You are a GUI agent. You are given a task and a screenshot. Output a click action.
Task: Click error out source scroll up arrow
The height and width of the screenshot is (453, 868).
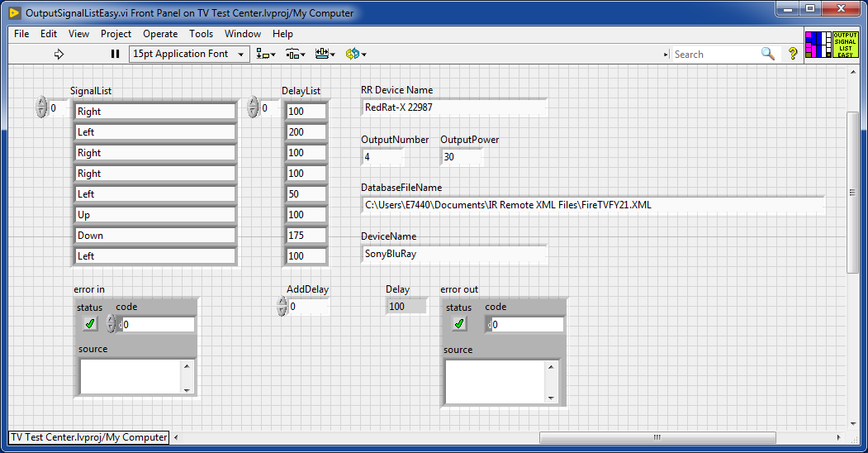(551, 366)
